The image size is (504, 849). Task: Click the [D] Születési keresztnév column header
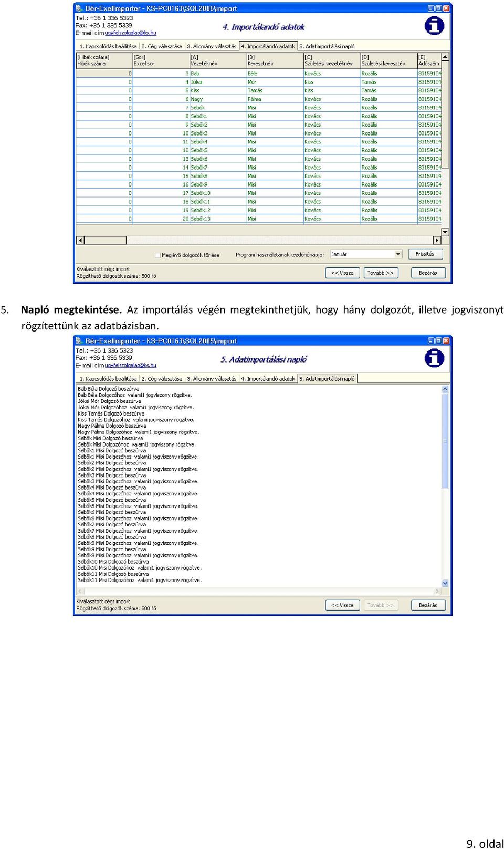coord(388,60)
